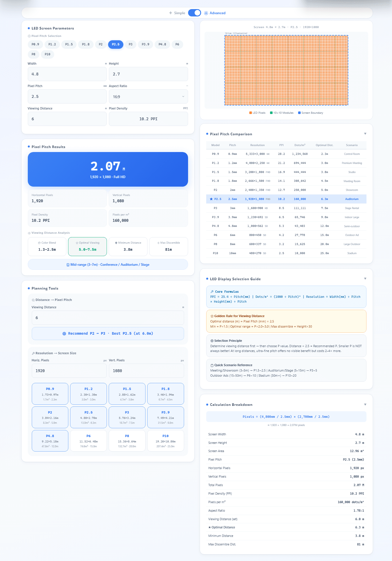Image resolution: width=392 pixels, height=561 pixels.
Task: Select the P3 row in comparison table
Action: tap(286, 208)
